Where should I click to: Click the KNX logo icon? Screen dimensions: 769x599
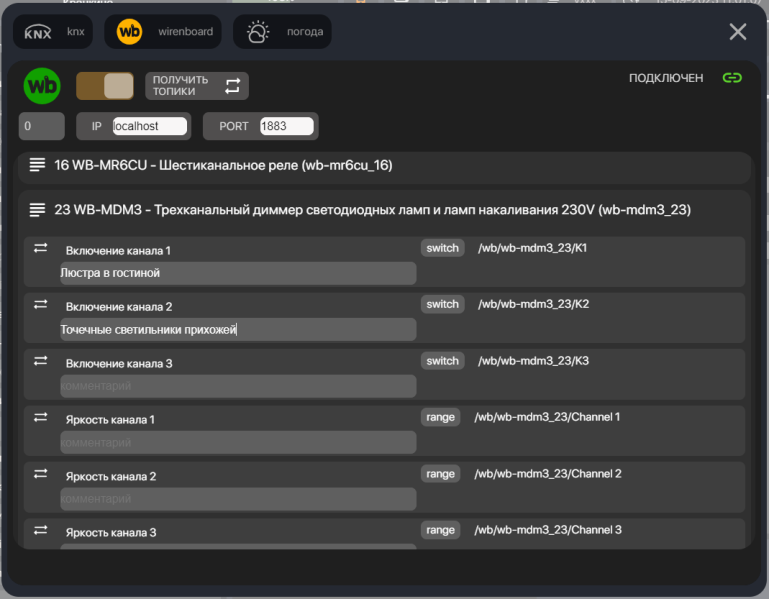(38, 32)
